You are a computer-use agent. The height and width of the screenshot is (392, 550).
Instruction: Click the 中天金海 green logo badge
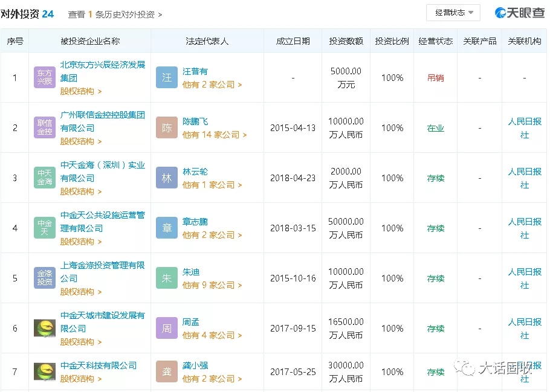[x=45, y=178]
